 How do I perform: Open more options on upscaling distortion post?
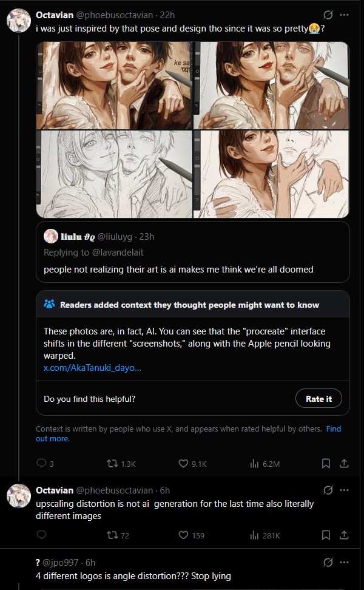click(x=344, y=490)
